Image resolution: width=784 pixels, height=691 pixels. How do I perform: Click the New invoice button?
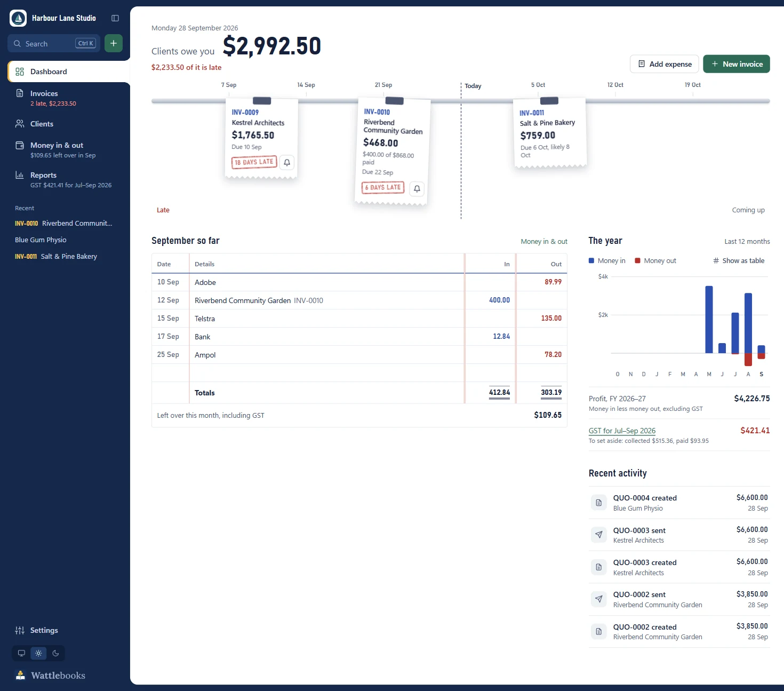tap(737, 64)
